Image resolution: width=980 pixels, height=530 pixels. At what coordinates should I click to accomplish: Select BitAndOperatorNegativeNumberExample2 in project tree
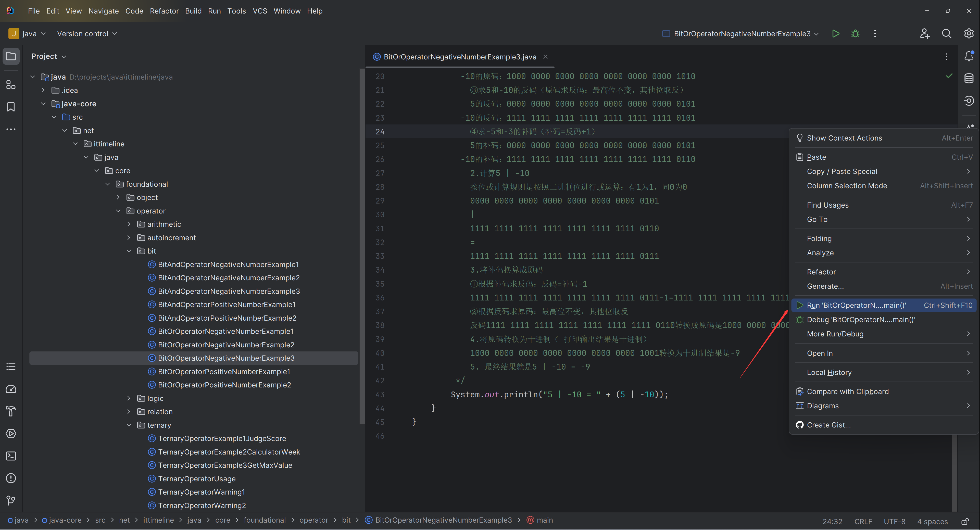(x=229, y=278)
